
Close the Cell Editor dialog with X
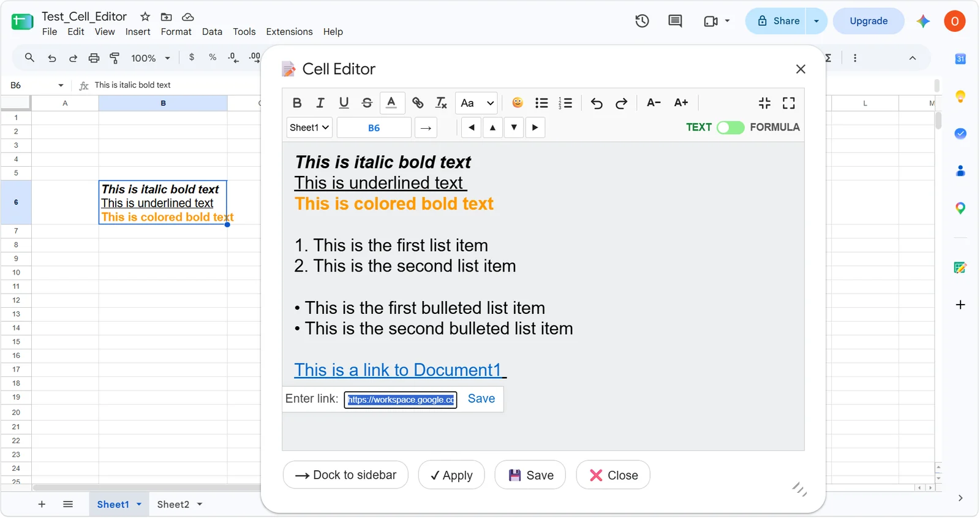click(801, 69)
